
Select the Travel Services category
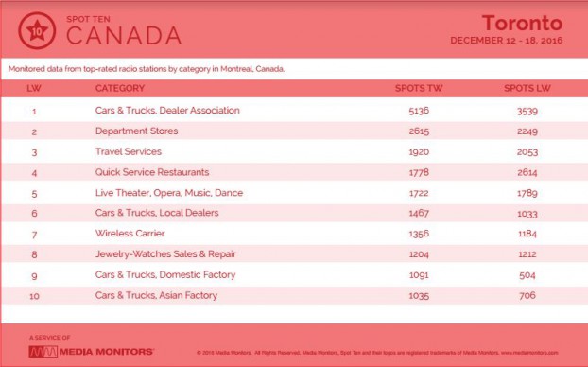coord(129,152)
